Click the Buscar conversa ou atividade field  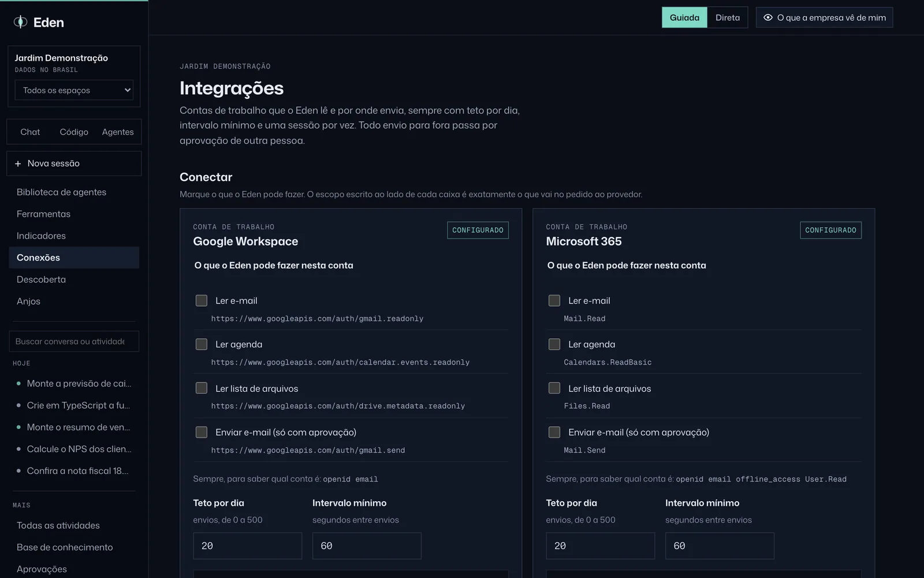74,342
